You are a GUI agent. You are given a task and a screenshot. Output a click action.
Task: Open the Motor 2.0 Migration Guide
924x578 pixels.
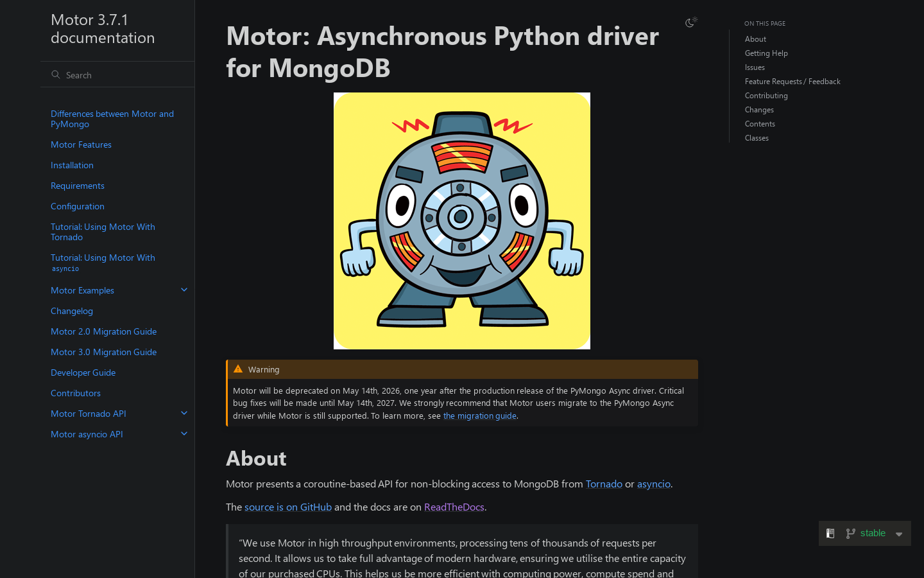(x=103, y=331)
